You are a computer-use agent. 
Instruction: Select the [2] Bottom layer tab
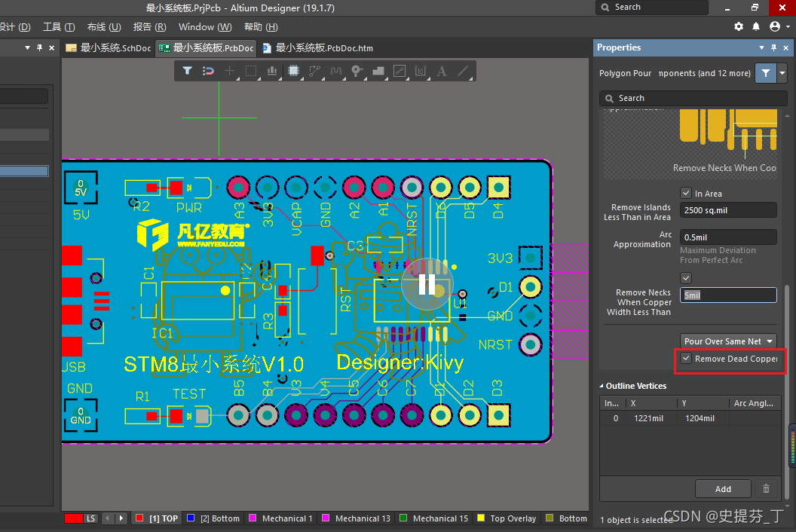[x=213, y=518]
